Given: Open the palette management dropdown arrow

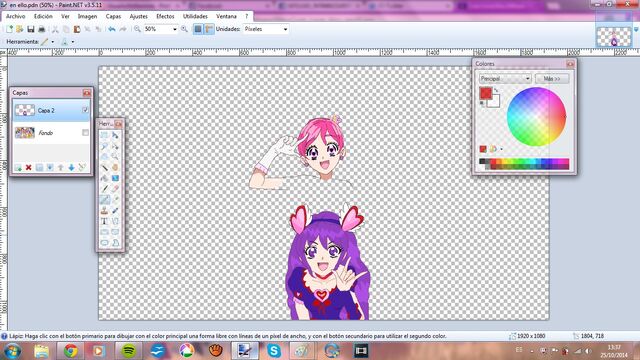Looking at the screenshot, I should click(x=501, y=149).
